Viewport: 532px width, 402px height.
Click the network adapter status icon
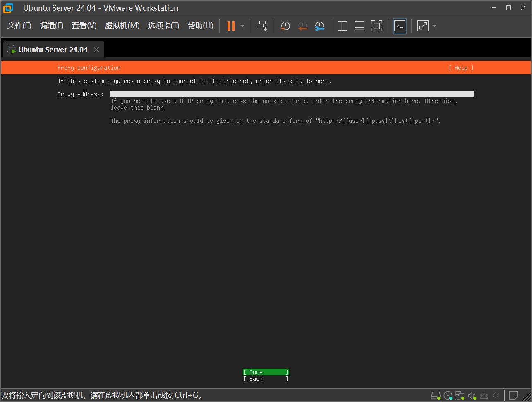point(460,396)
